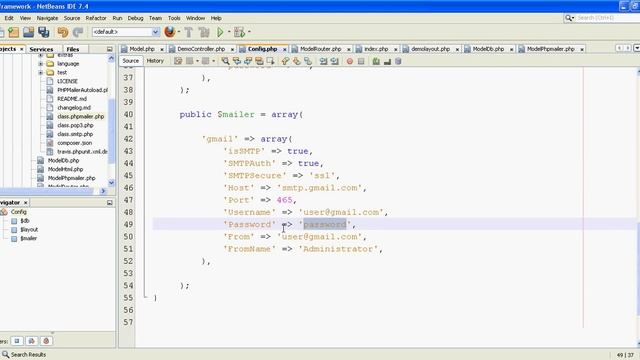The width and height of the screenshot is (640, 360).
Task: Switch to the ModelRouter.php editor tab
Action: (320, 49)
